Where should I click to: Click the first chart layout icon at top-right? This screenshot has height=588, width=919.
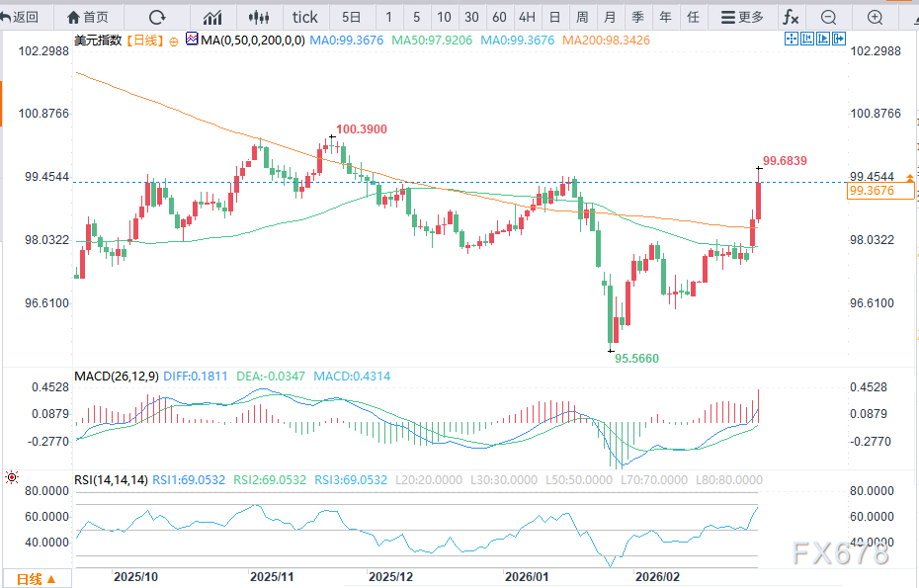tap(791, 40)
